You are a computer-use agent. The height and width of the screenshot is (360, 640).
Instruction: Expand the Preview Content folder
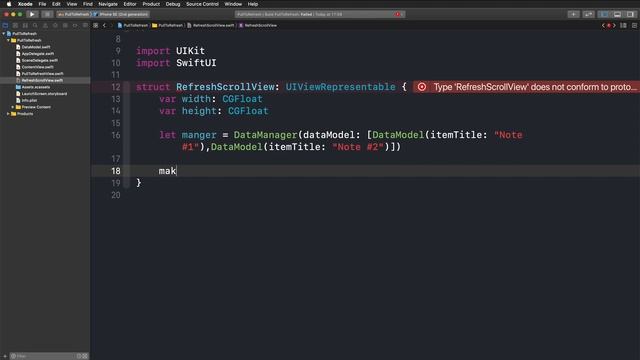pyautogui.click(x=13, y=107)
